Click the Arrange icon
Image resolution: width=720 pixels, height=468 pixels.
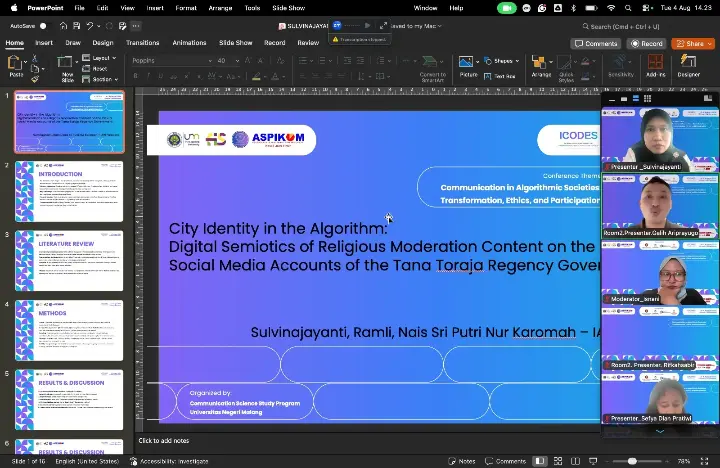pyautogui.click(x=539, y=62)
